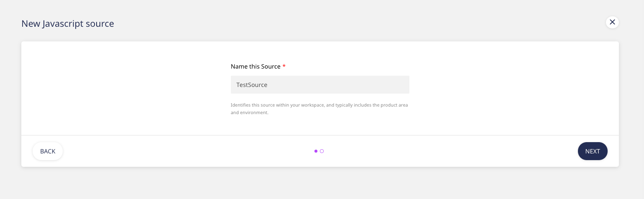Viewport: 644px width, 199px height.
Task: Select the first step pagination dot
Action: pos(316,151)
